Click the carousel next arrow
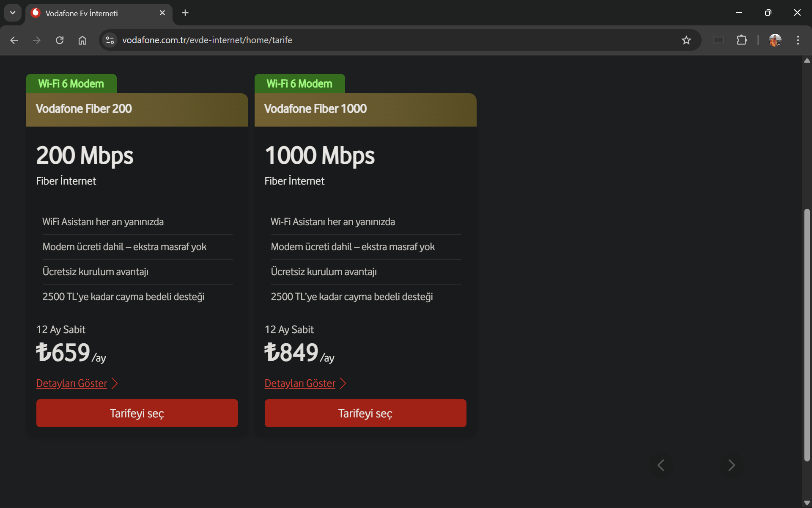 (732, 465)
